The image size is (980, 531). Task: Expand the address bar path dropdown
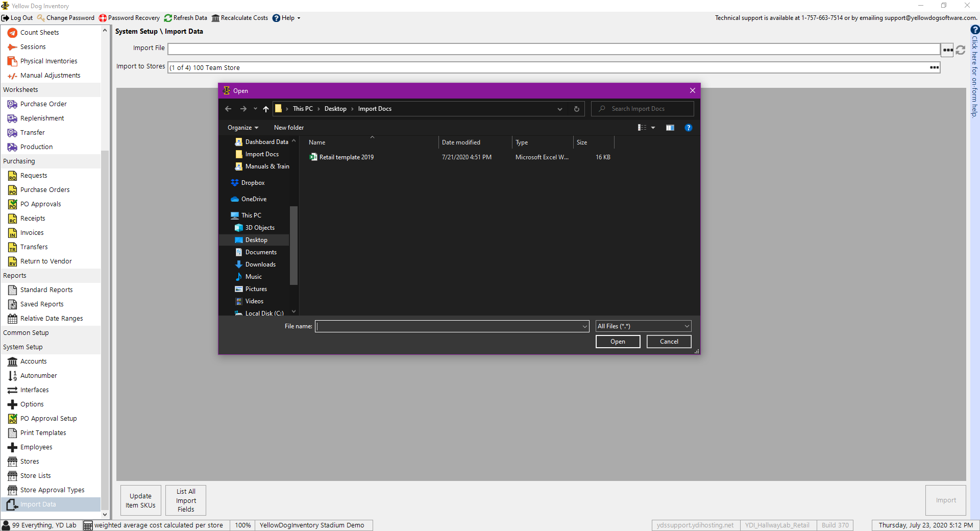[560, 109]
